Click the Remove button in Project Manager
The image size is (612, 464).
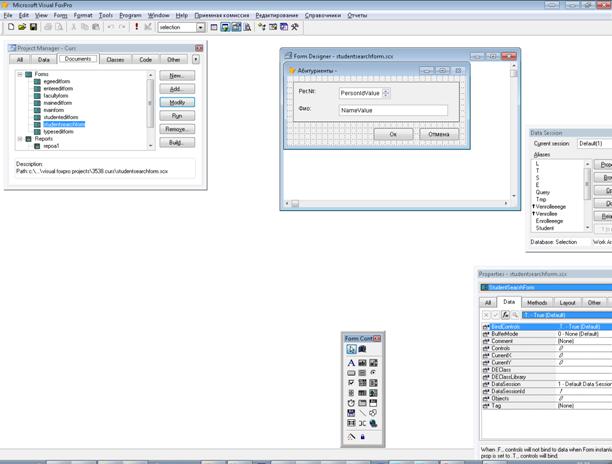[x=177, y=129]
